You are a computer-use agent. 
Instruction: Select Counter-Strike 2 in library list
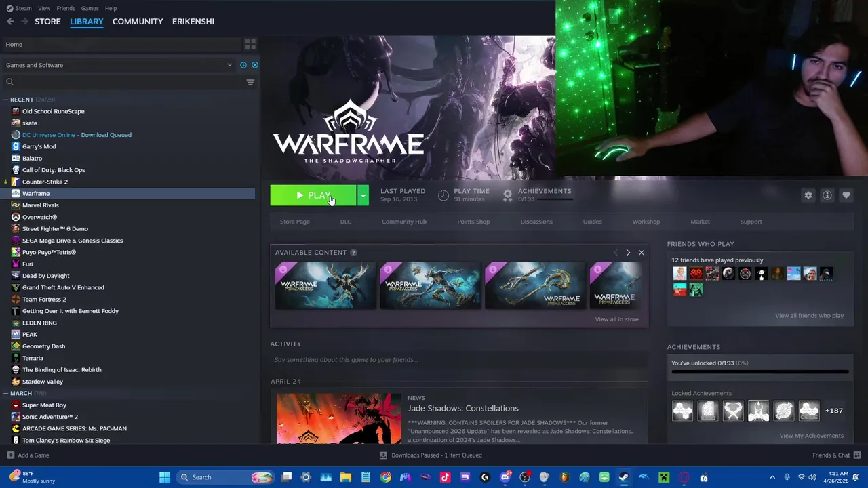pos(129,182)
